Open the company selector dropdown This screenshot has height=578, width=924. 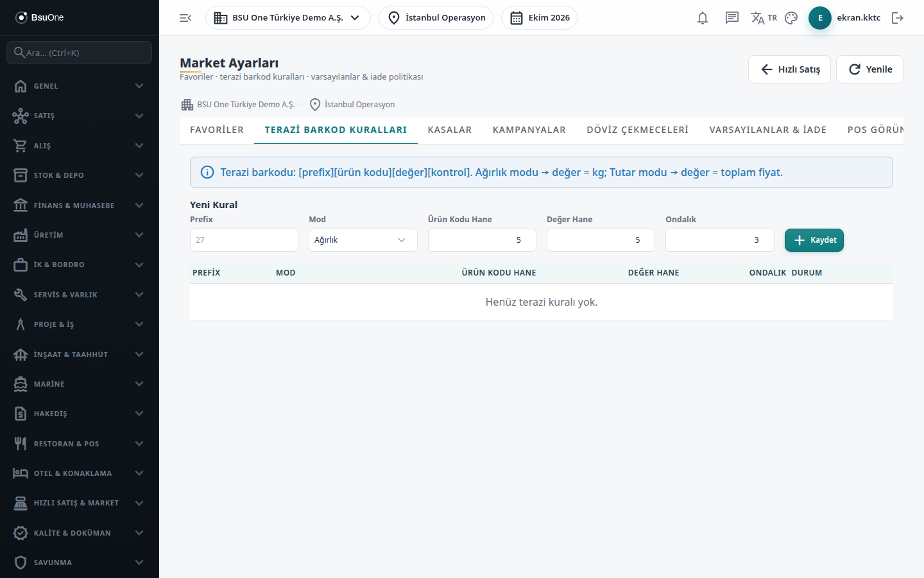click(x=288, y=18)
